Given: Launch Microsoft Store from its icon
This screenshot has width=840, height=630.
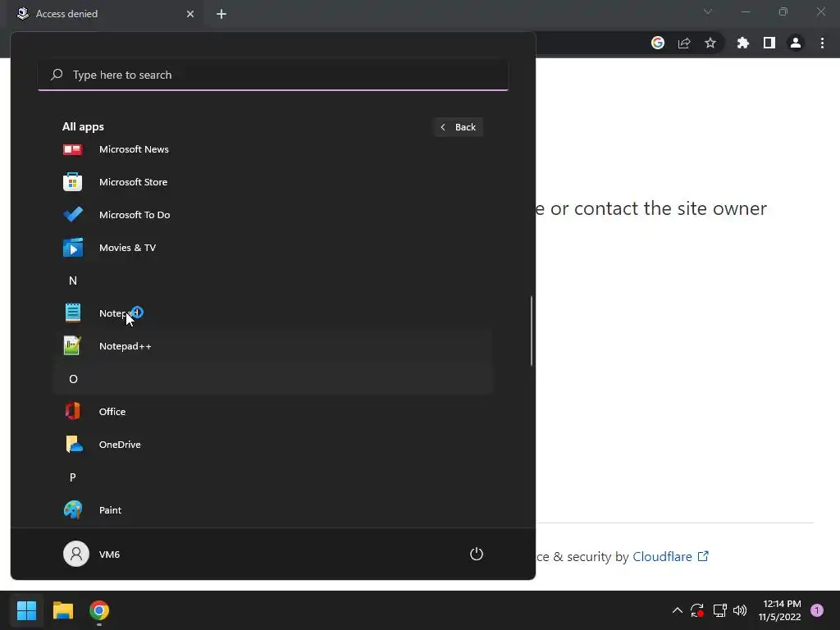Looking at the screenshot, I should 72,182.
